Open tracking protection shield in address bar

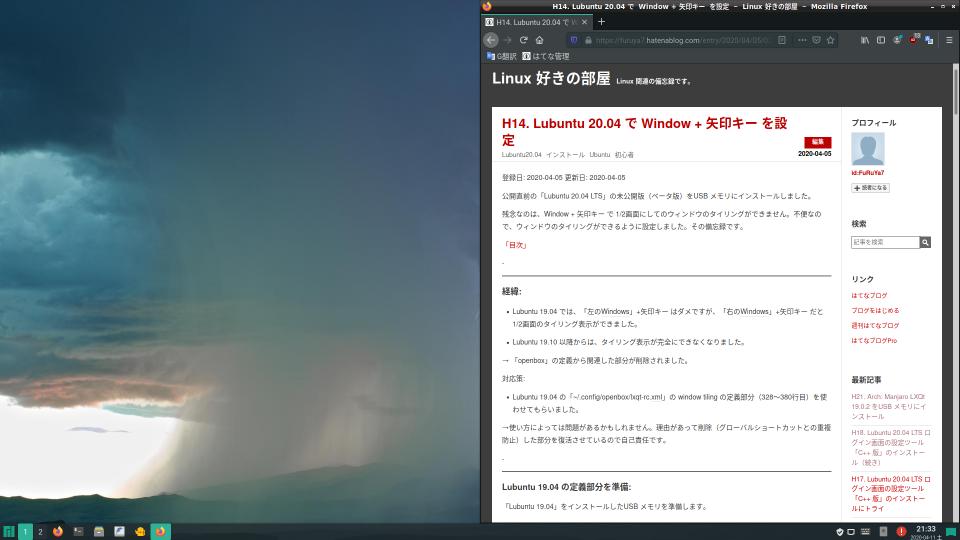click(x=574, y=40)
